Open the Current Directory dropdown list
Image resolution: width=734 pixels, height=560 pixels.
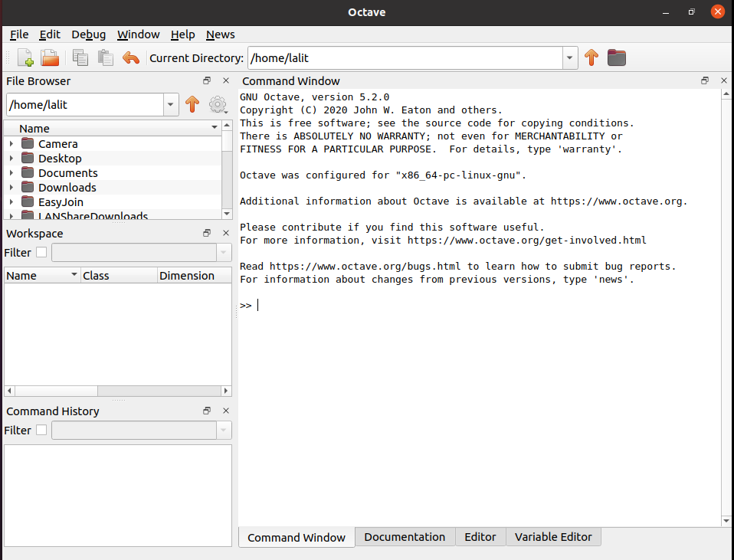(570, 58)
